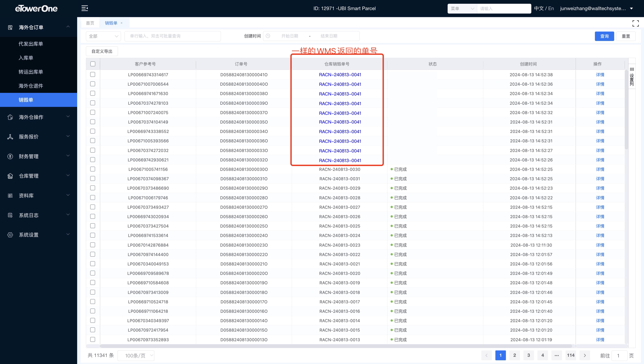Click the top 请输入 menu search field
644x364 pixels.
tap(504, 9)
